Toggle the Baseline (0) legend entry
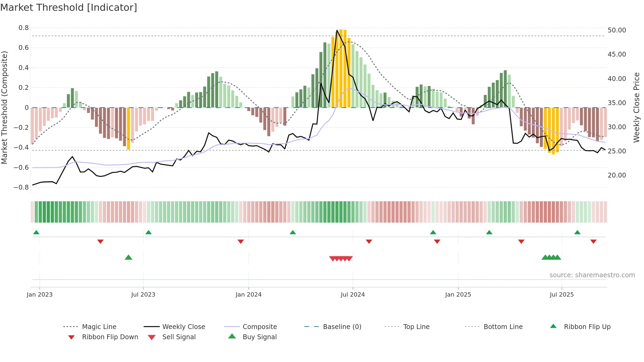This screenshot has height=362, width=644. (333, 327)
